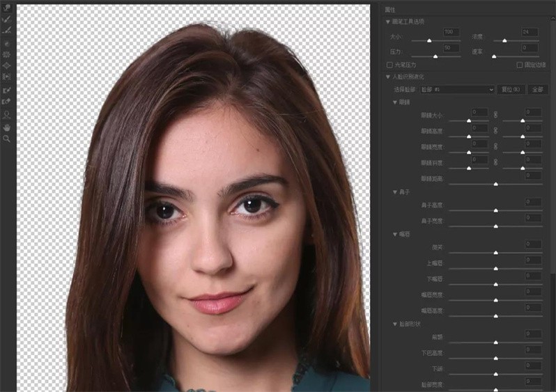Click the scroll-up arrow in properties panel
The width and height of the screenshot is (556, 392).
(x=553, y=17)
